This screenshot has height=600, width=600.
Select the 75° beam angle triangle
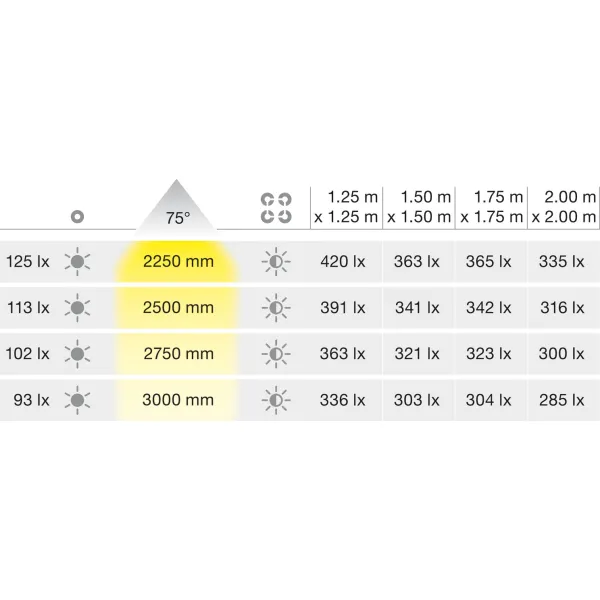point(176,207)
